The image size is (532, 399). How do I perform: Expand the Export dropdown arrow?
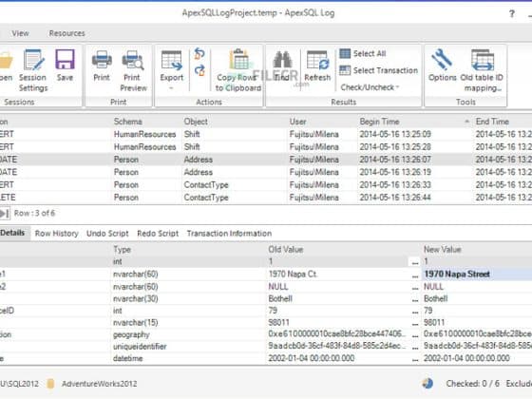171,88
